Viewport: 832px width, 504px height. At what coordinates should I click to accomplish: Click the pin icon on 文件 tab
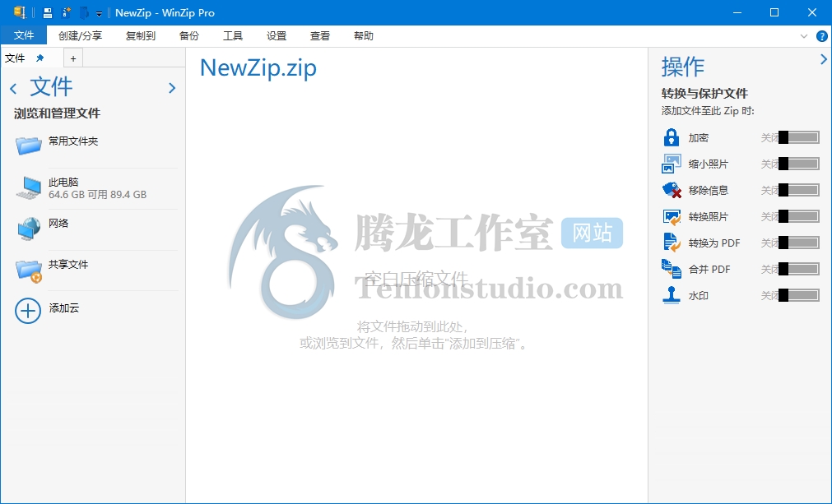click(x=40, y=58)
